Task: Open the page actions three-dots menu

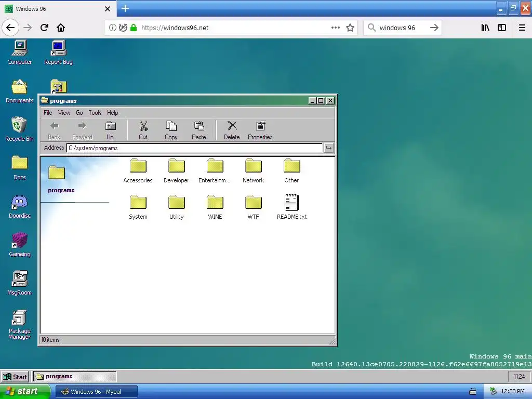Action: tap(336, 28)
